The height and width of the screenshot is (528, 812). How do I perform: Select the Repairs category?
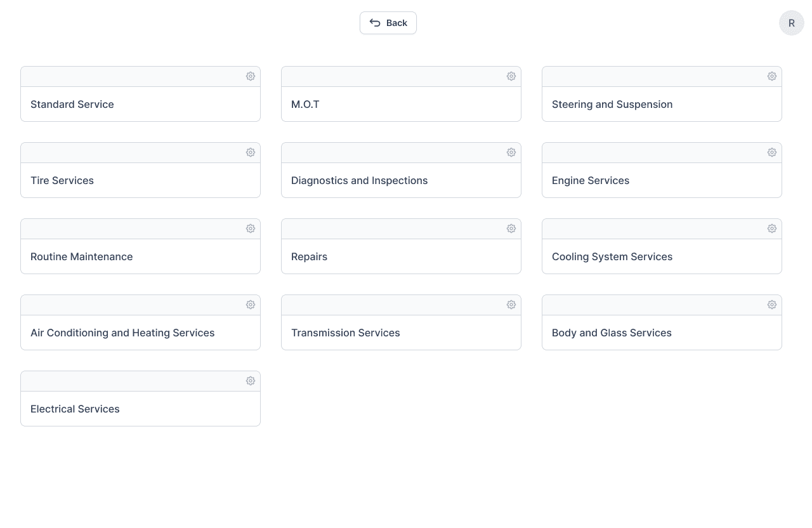[x=310, y=256]
